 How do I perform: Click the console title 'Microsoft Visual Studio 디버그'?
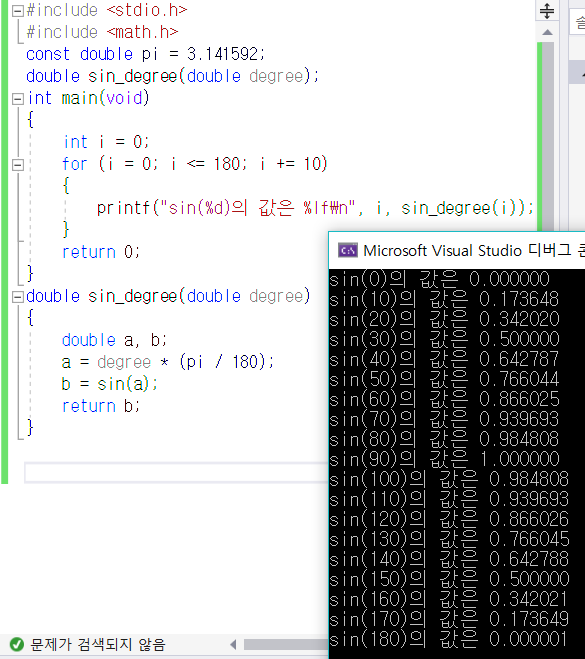click(x=467, y=251)
